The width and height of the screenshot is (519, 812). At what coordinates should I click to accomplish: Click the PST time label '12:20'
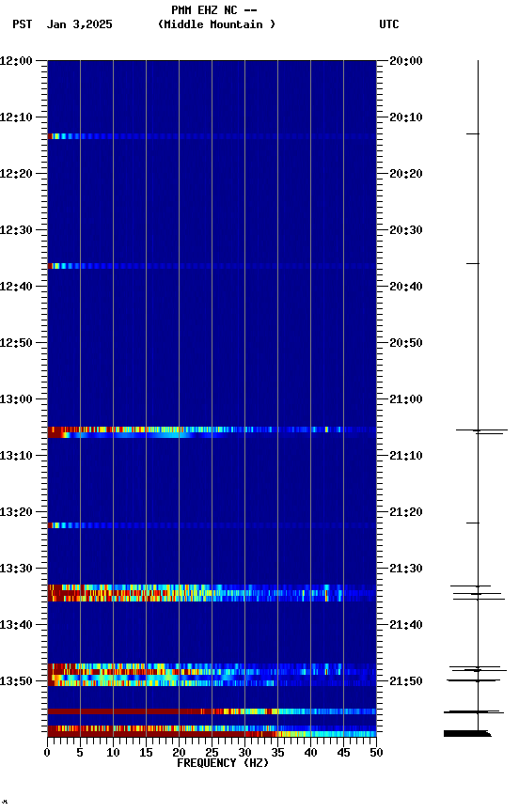pyautogui.click(x=16, y=174)
